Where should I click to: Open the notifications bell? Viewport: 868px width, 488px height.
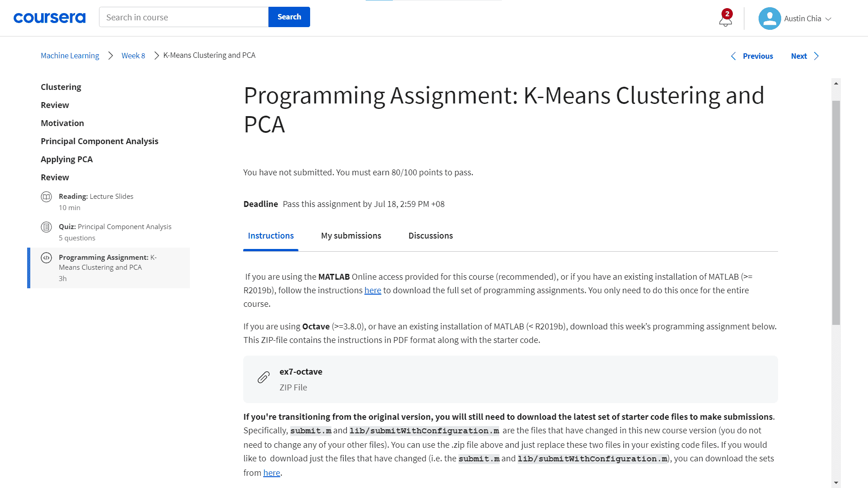(724, 20)
